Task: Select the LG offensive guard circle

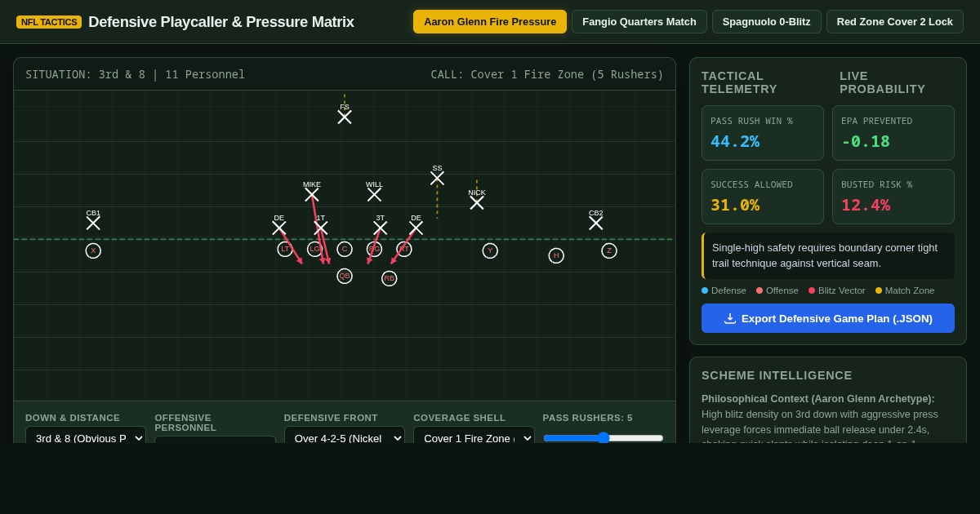Action: click(315, 249)
